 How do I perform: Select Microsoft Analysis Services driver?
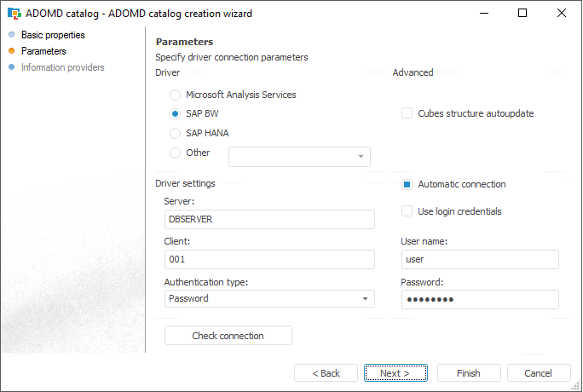(x=176, y=95)
